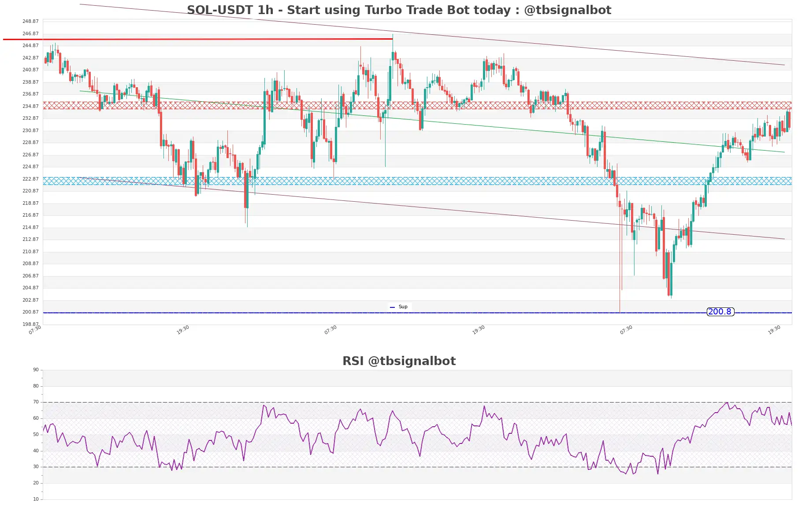Screen dimensions: 798x532
Task: Click the Sup legend entry
Action: 399,307
